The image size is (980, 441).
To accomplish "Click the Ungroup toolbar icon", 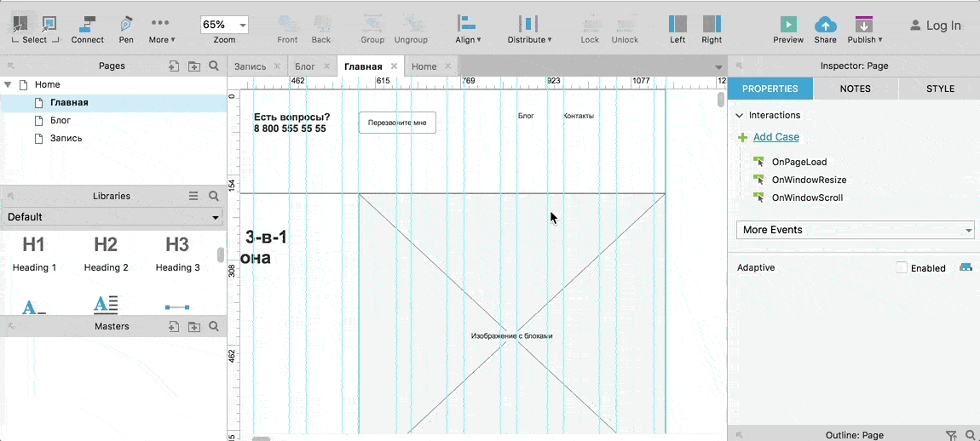I will pyautogui.click(x=411, y=25).
